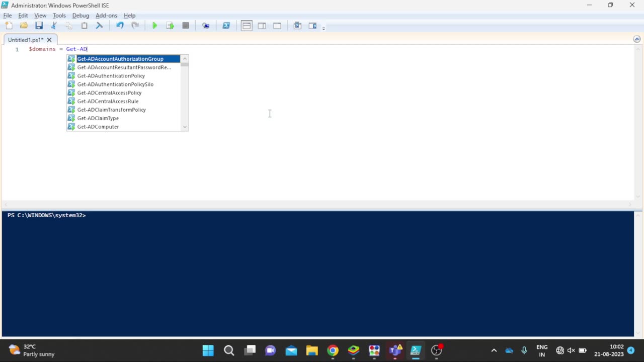Viewport: 644px width, 362px height.
Task: Run Selection icon in toolbar
Action: [170, 26]
